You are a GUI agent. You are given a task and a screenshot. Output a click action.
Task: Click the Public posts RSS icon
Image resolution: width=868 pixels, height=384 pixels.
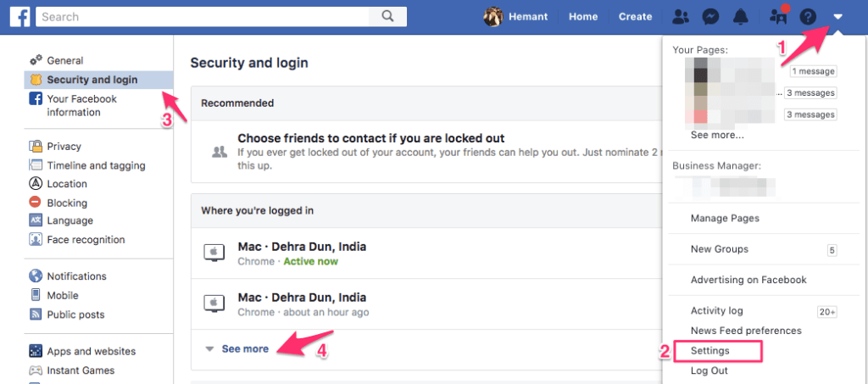pos(36,314)
